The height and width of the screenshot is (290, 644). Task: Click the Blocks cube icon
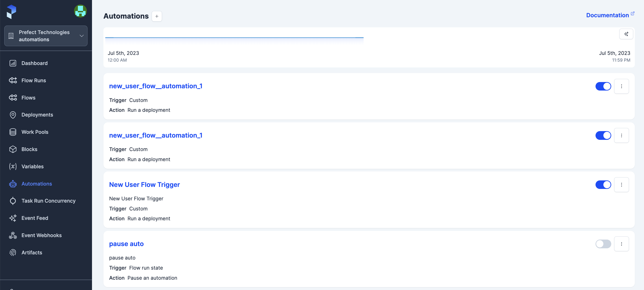13,149
